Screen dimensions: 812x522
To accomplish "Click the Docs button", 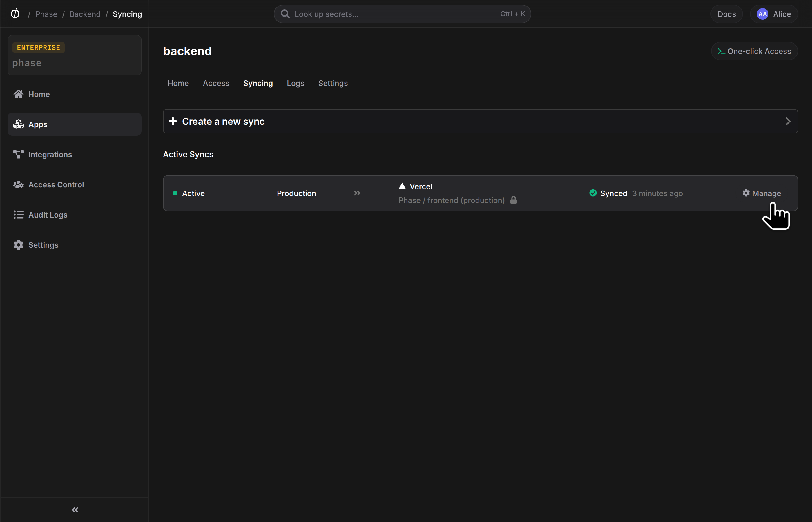I will click(x=727, y=14).
